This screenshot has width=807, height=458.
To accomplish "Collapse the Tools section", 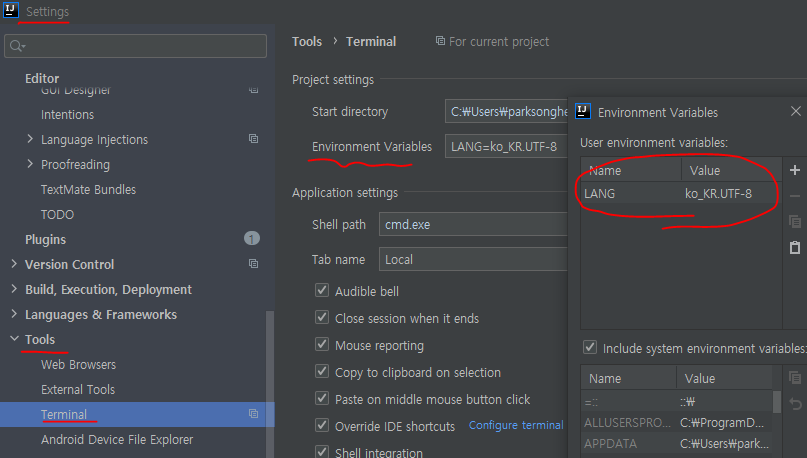I will (x=14, y=339).
